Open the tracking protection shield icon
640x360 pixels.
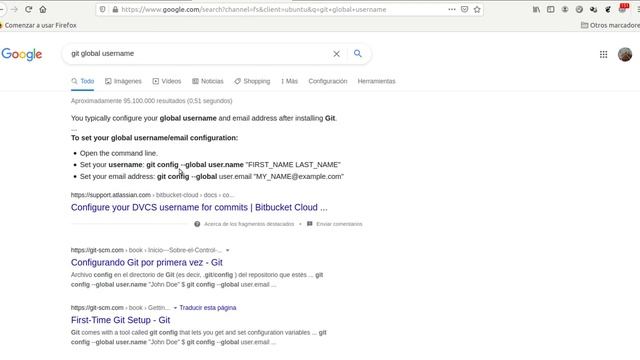(102, 9)
